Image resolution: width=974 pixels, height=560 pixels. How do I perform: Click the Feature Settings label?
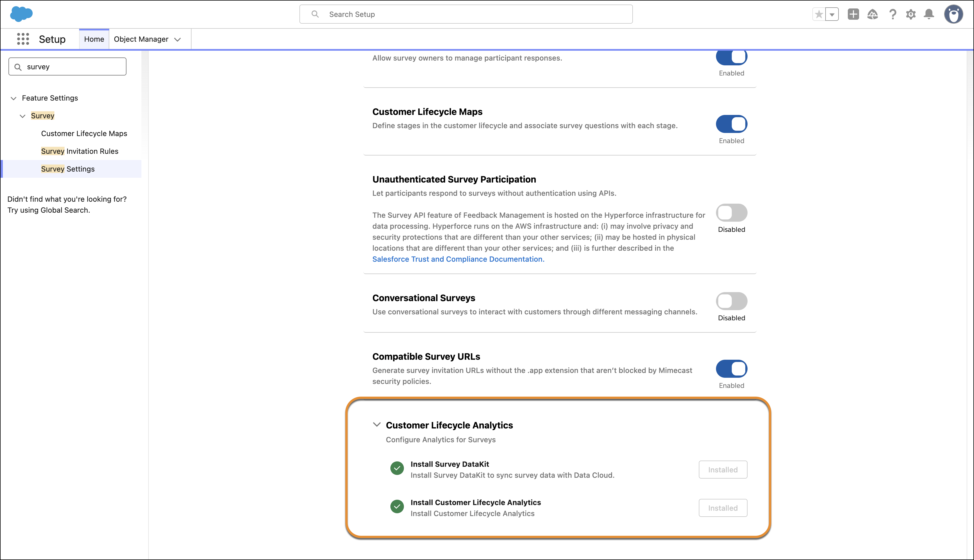click(50, 98)
